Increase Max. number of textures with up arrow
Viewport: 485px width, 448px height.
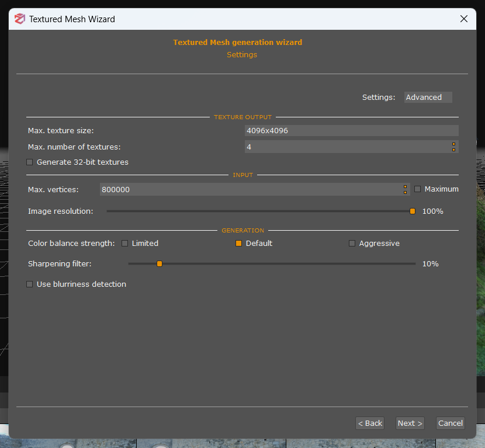point(453,144)
